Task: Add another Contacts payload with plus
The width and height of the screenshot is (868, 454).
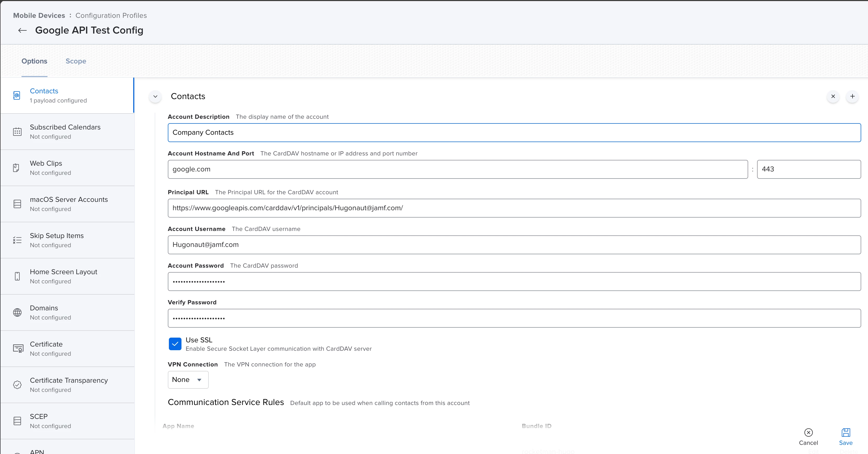Action: (852, 96)
